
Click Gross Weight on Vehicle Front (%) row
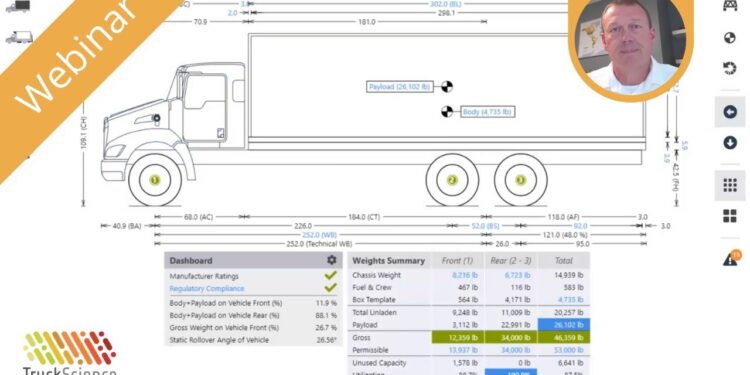click(253, 328)
